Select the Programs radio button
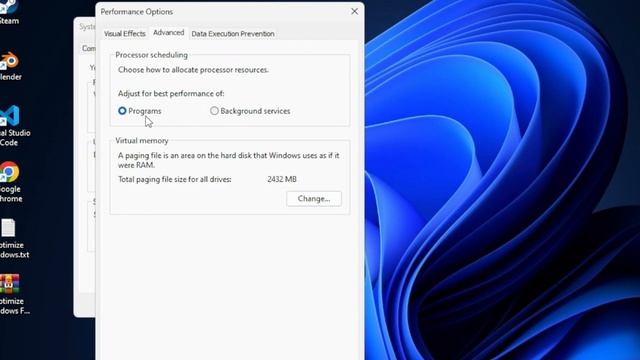This screenshot has height=360, width=640. (122, 111)
